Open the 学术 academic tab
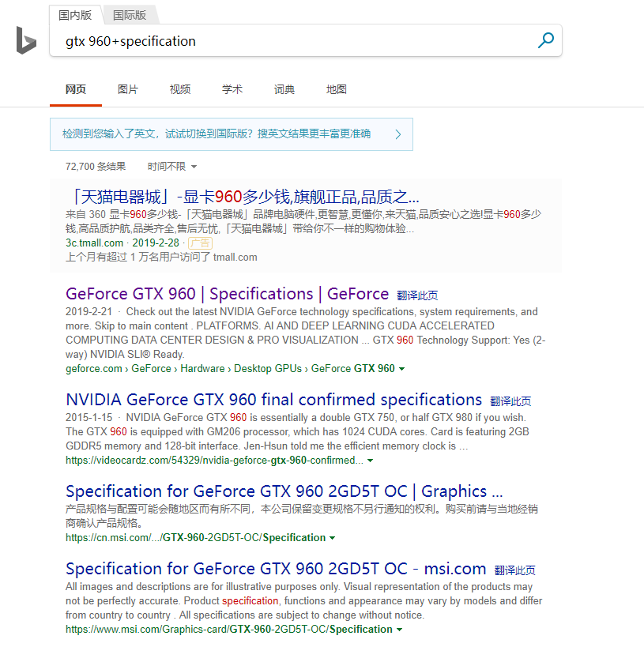Screen dimensions: 644x647 tap(232, 89)
